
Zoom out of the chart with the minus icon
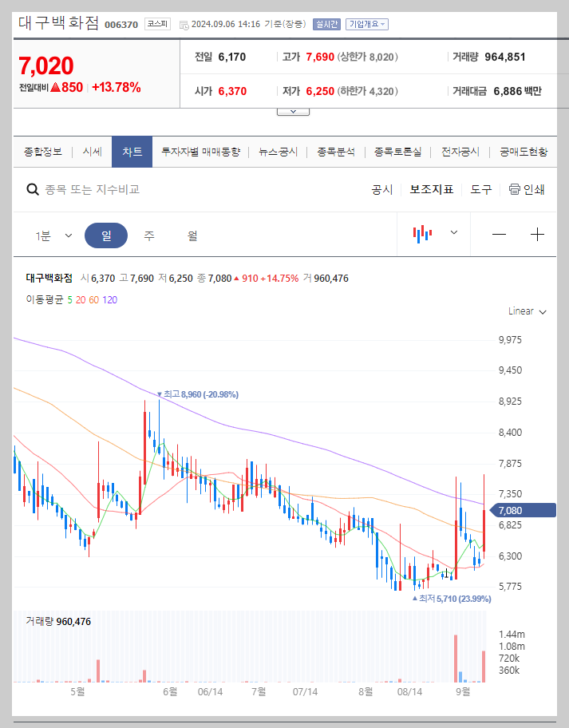click(499, 235)
